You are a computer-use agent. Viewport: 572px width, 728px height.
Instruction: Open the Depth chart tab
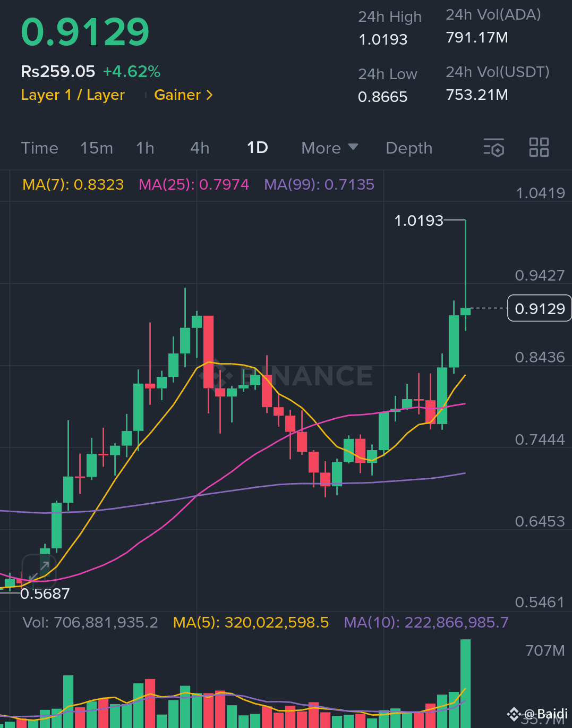tap(409, 148)
